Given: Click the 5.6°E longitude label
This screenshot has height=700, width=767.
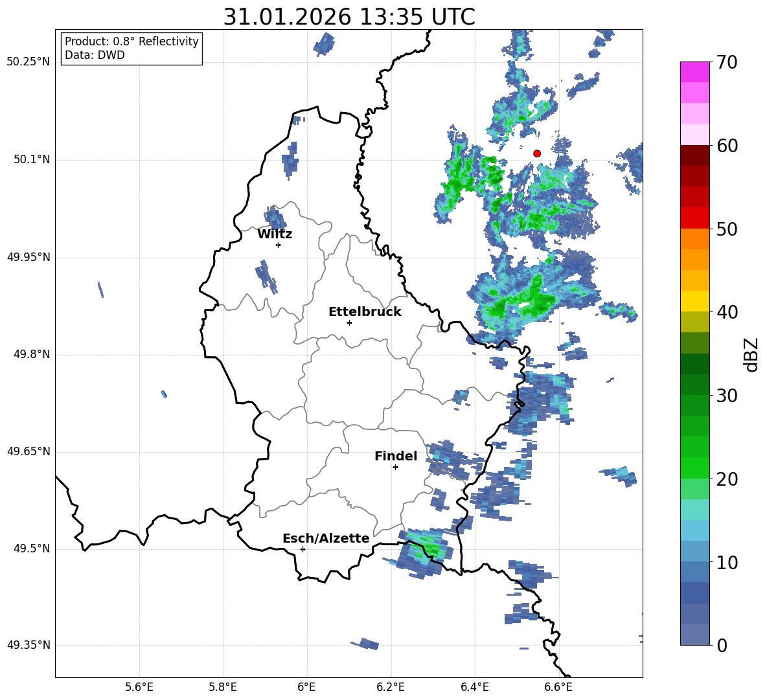Looking at the screenshot, I should click(139, 687).
